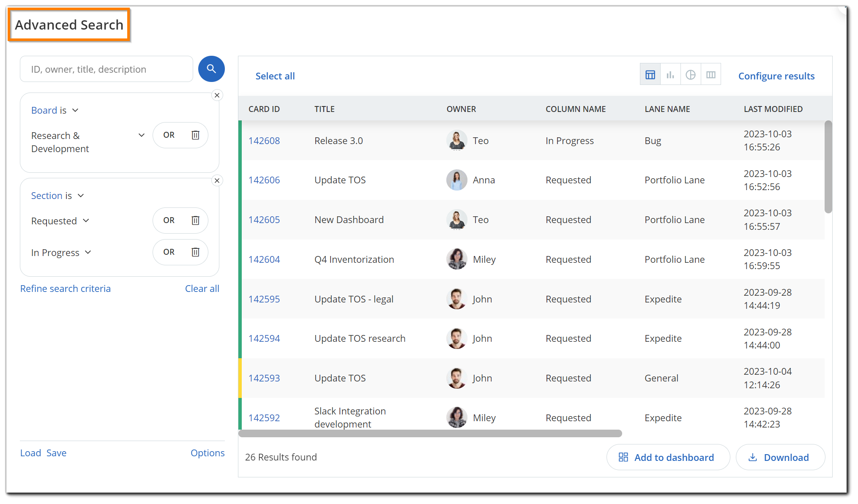858x504 pixels.
Task: Remove the Board filter with X
Action: [x=217, y=95]
